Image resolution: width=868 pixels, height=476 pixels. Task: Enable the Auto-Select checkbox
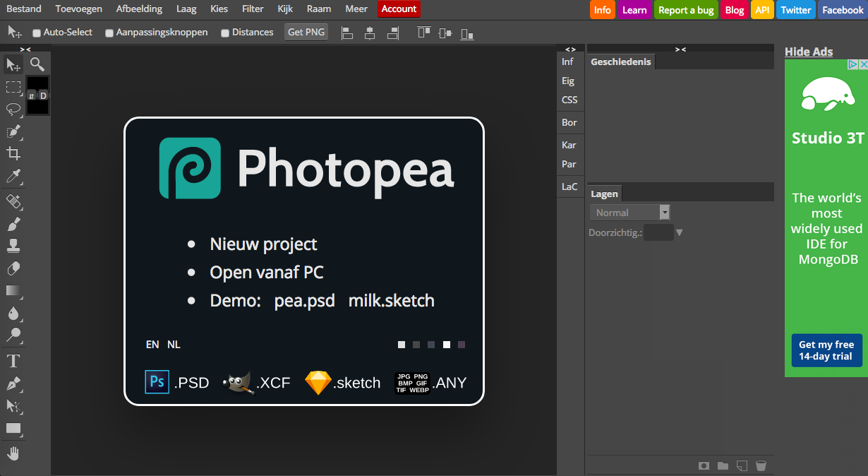[x=37, y=32]
